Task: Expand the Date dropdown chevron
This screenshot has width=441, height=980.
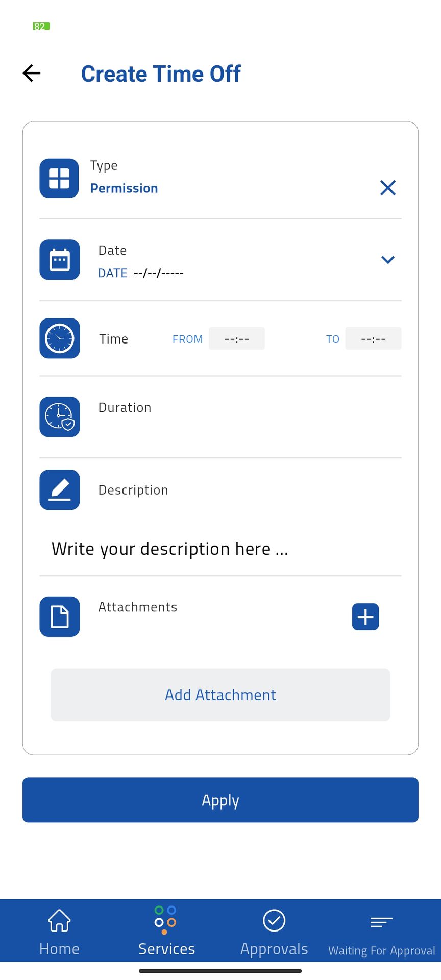Action: coord(388,260)
